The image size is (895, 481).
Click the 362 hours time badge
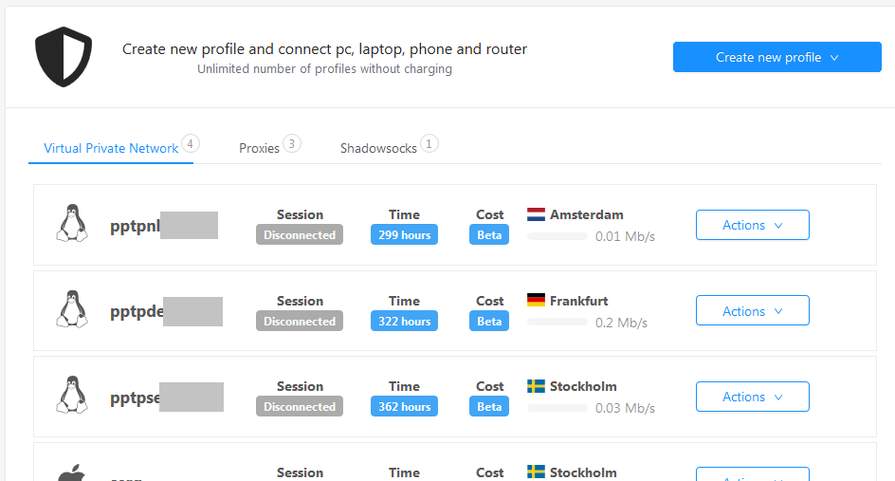click(404, 407)
